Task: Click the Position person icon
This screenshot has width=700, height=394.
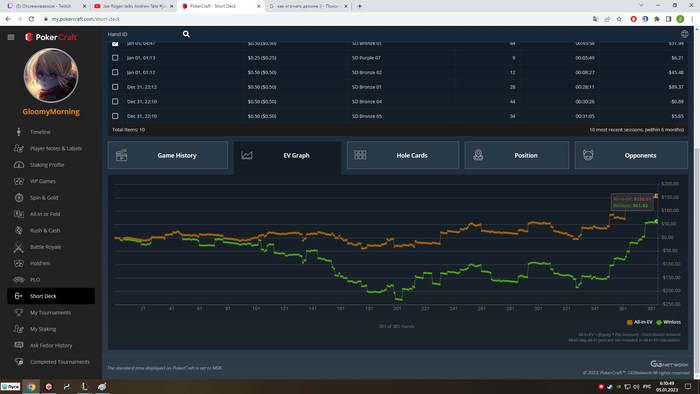Action: (478, 155)
